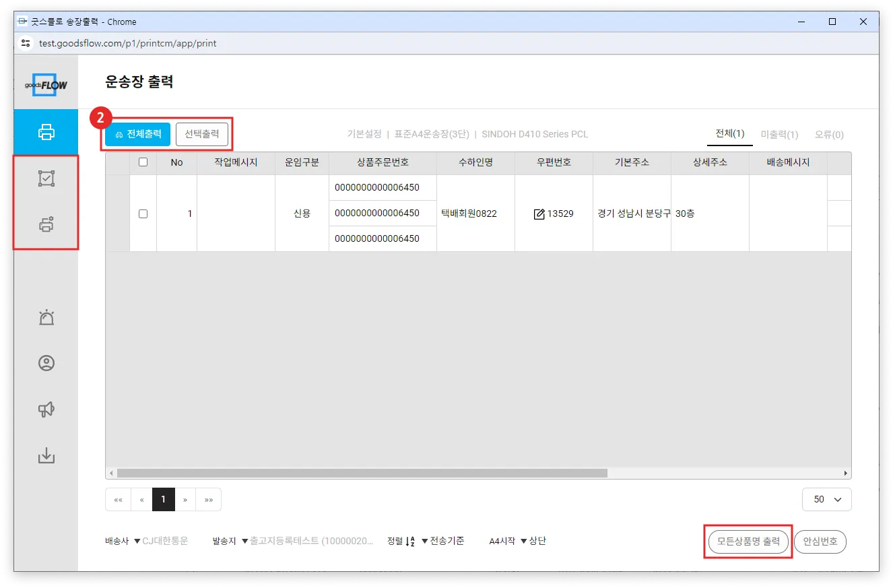This screenshot has height=588, width=893.
Task: Click the 표준A4운송장(3단) form label
Action: (432, 134)
